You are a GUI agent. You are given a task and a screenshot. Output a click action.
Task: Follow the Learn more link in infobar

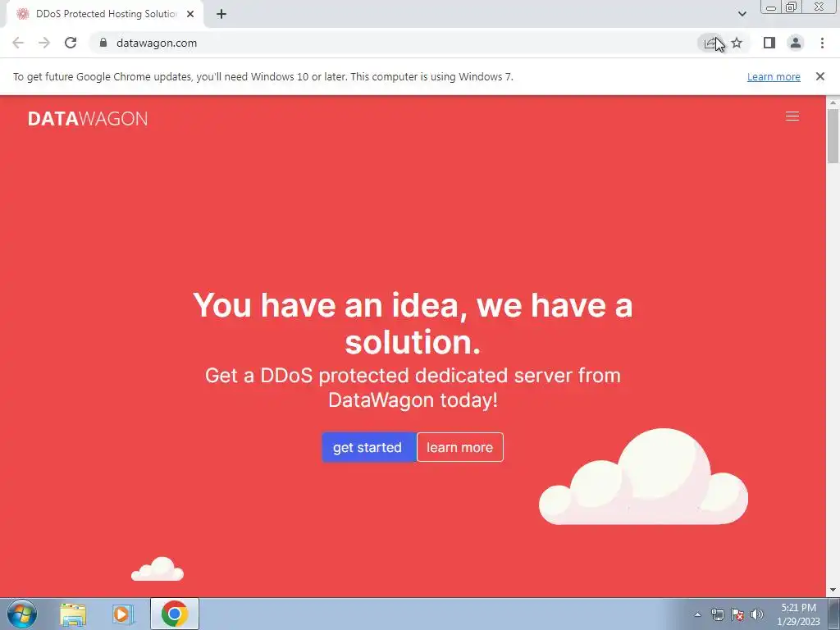pyautogui.click(x=774, y=76)
